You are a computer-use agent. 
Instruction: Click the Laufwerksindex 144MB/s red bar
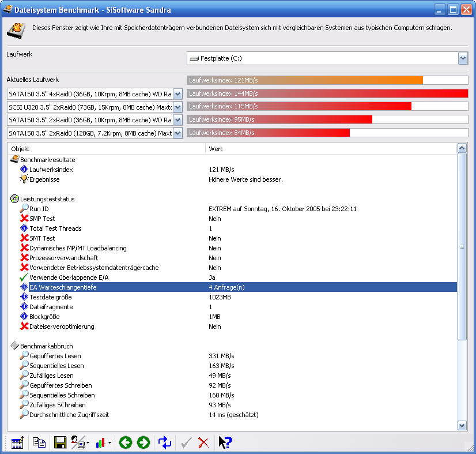(327, 93)
